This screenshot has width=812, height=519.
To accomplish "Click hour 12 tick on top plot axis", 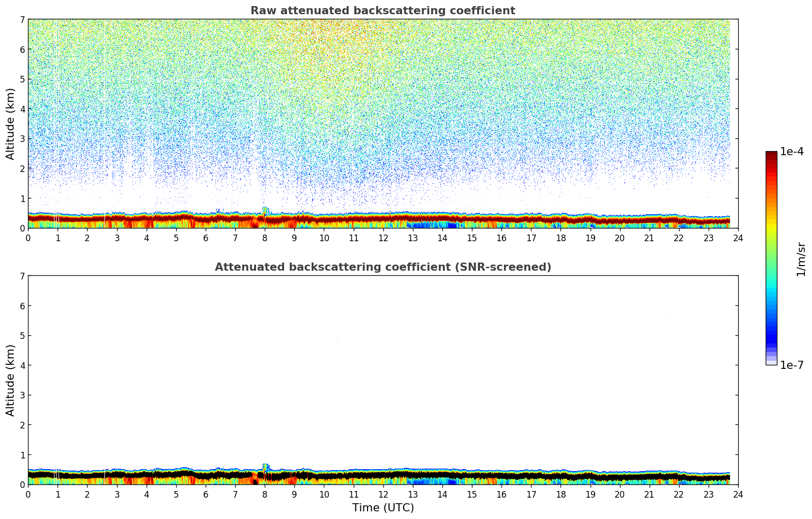I will pos(383,238).
